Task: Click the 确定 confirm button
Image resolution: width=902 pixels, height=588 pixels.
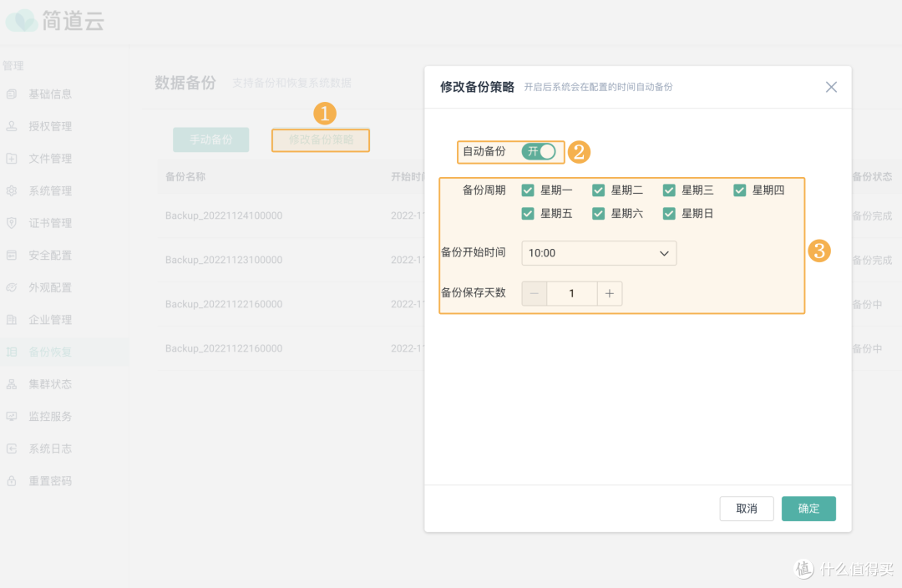Action: (x=808, y=508)
